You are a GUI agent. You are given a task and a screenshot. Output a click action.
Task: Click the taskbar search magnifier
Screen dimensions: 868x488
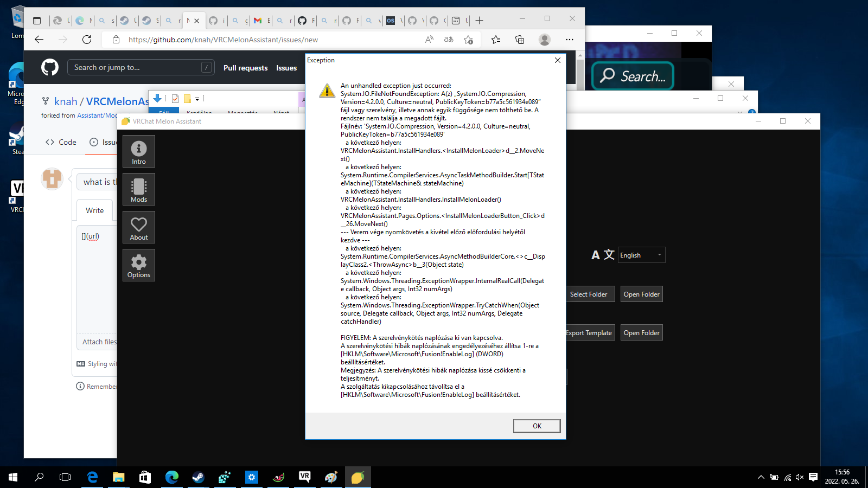pyautogui.click(x=39, y=477)
